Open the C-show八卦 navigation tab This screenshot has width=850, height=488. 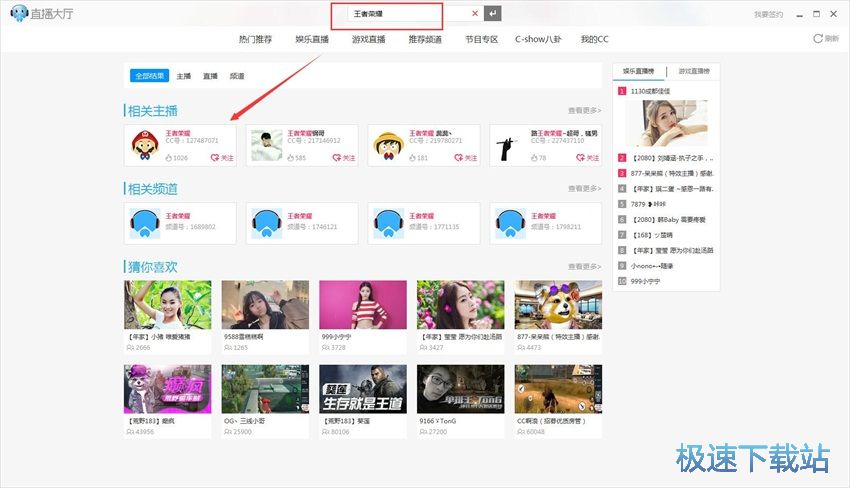click(538, 39)
